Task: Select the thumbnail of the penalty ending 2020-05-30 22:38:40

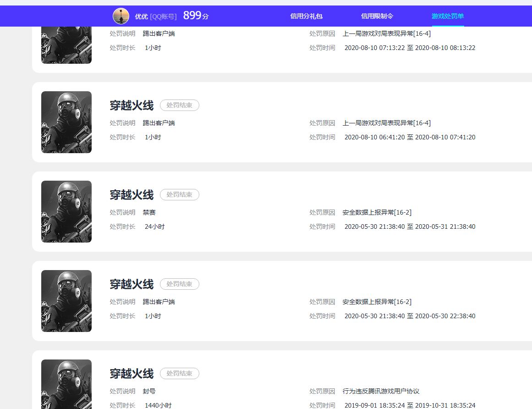Action: [66, 301]
